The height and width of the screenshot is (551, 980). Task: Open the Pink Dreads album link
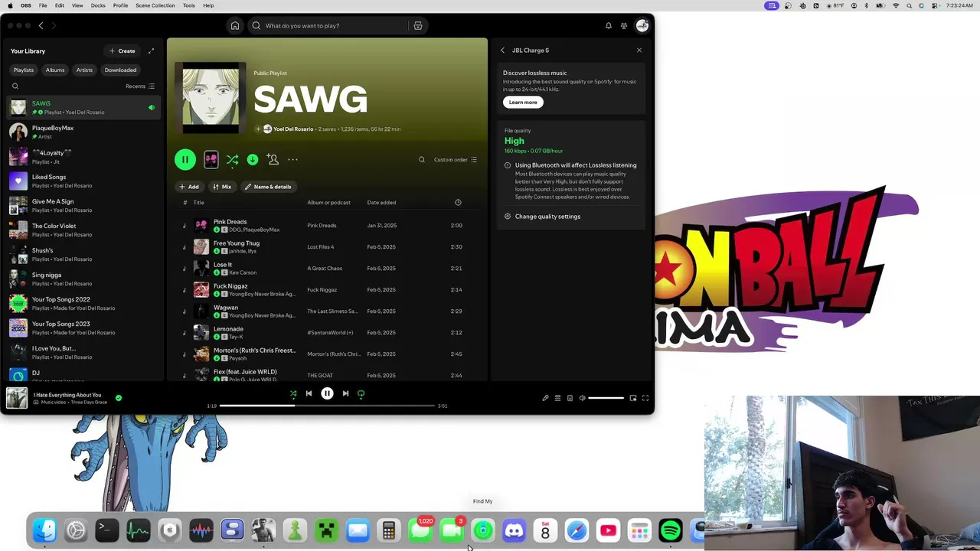click(322, 226)
